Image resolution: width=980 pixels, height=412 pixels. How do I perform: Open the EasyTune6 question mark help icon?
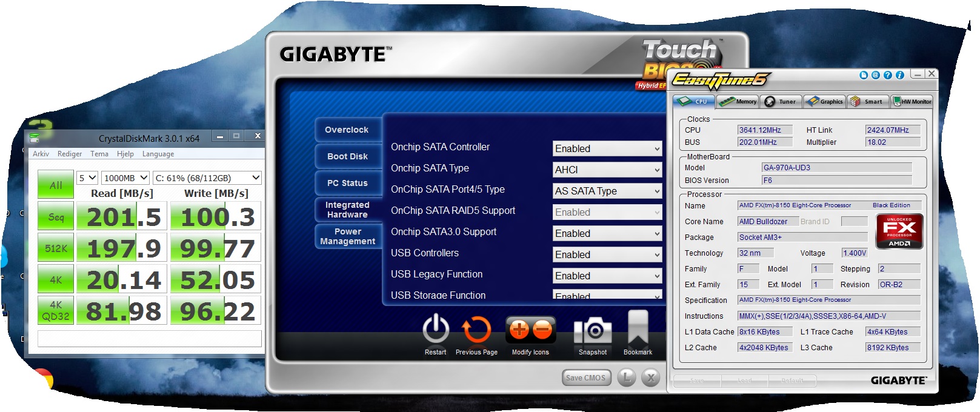[x=888, y=75]
